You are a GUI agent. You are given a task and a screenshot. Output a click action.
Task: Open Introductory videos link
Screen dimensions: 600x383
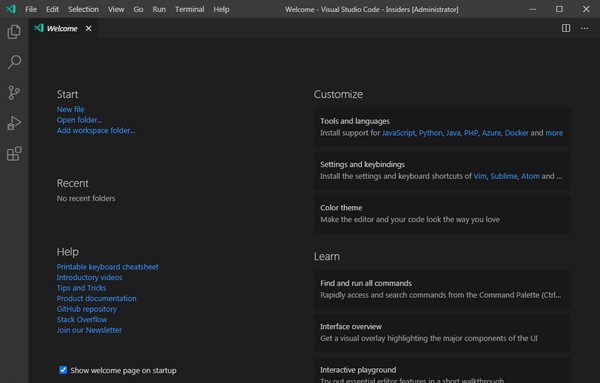(90, 277)
